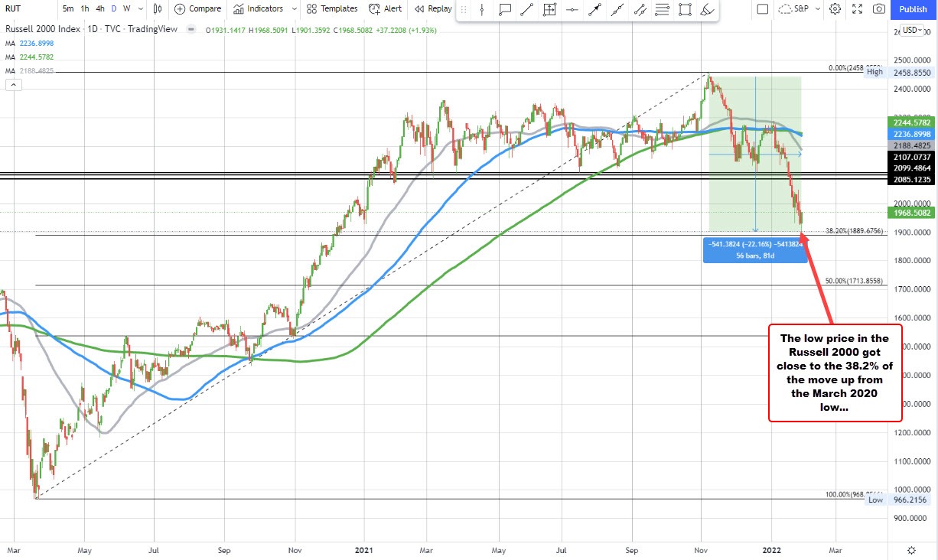Toggle the chart settings icon at bottom right
Viewport: 938px width, 560px height.
click(910, 549)
